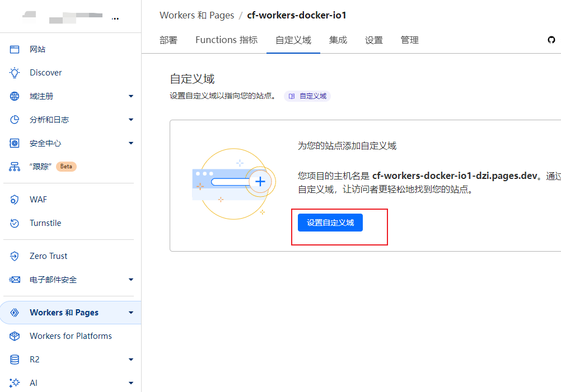Click the Discover lightbulb icon
Screen dimensions: 561x392
pos(15,73)
